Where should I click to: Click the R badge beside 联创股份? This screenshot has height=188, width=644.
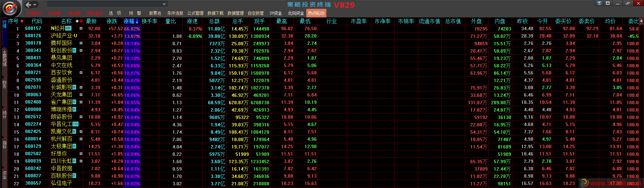coord(74,51)
